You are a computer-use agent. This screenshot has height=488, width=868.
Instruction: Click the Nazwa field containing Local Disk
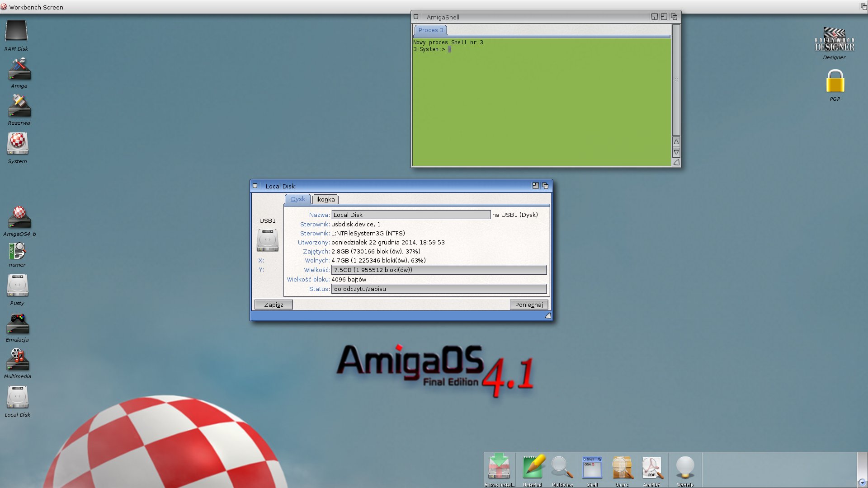(411, 215)
